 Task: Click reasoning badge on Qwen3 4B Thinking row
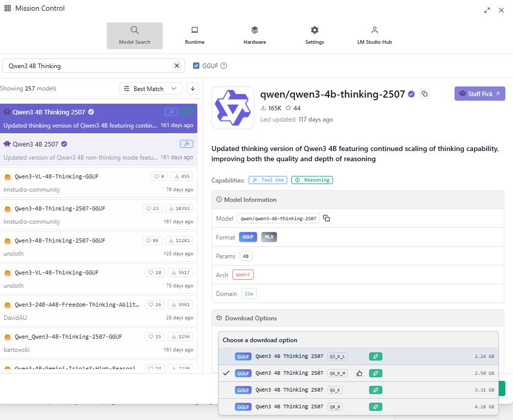click(x=187, y=112)
